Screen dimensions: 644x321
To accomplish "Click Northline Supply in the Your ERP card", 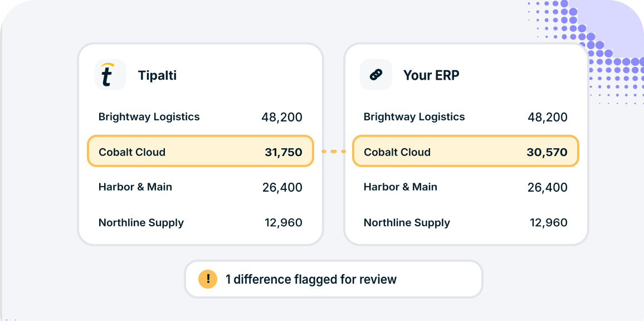I will click(x=407, y=223).
